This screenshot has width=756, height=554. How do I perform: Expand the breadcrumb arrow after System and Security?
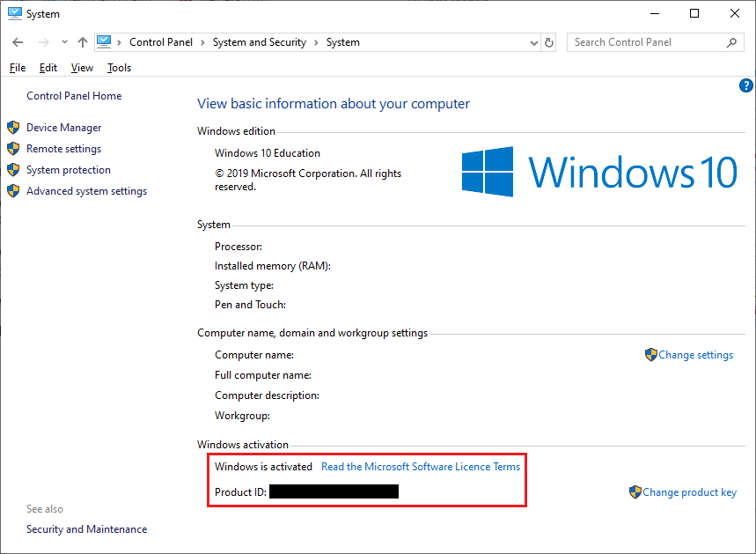(x=317, y=41)
